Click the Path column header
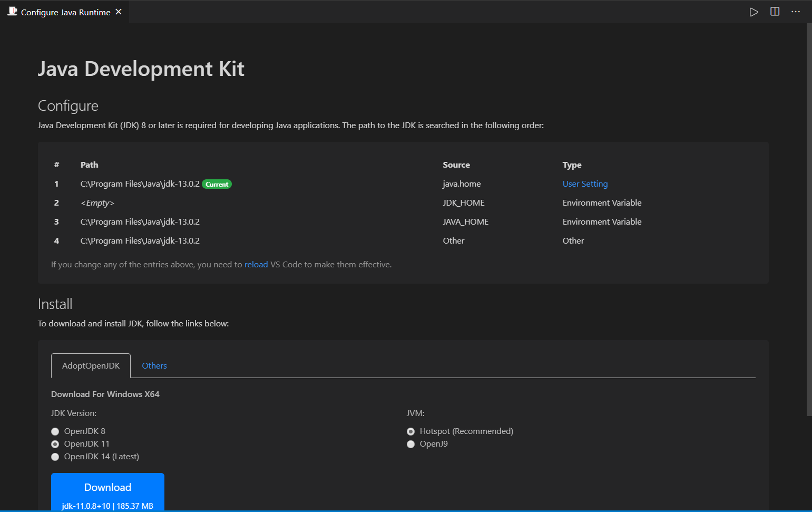 click(x=89, y=165)
